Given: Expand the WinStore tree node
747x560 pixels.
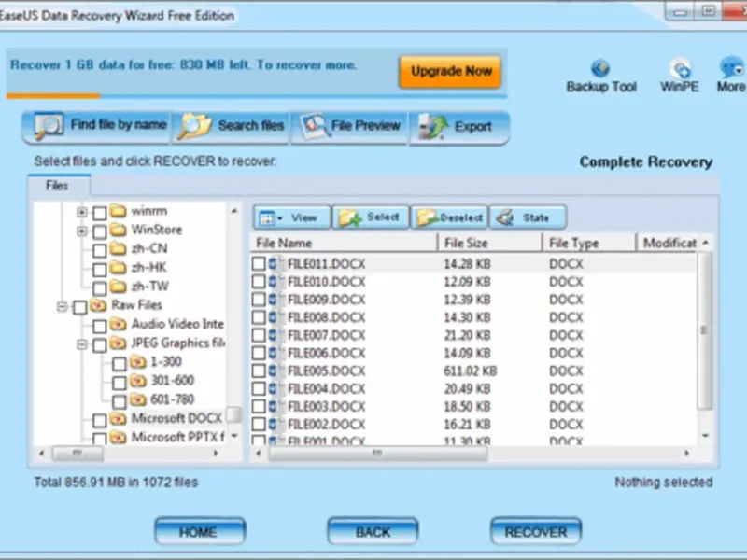Looking at the screenshot, I should [x=82, y=231].
